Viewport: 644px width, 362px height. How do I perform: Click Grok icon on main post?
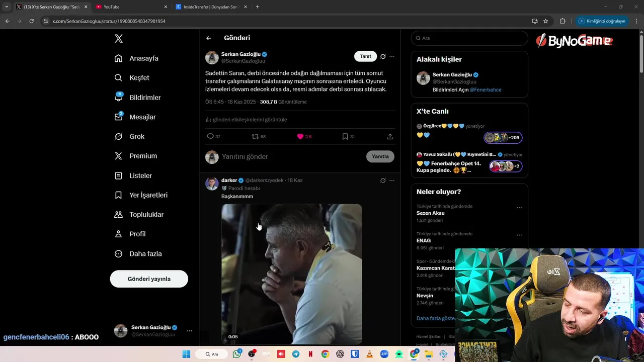pos(383,56)
